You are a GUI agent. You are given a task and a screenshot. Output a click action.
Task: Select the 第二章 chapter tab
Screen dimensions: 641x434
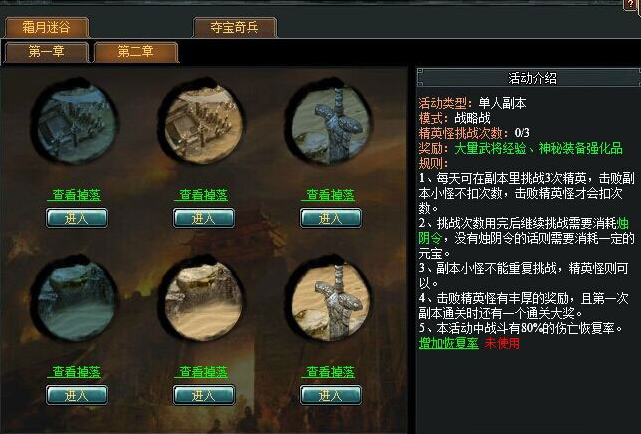pyautogui.click(x=136, y=51)
